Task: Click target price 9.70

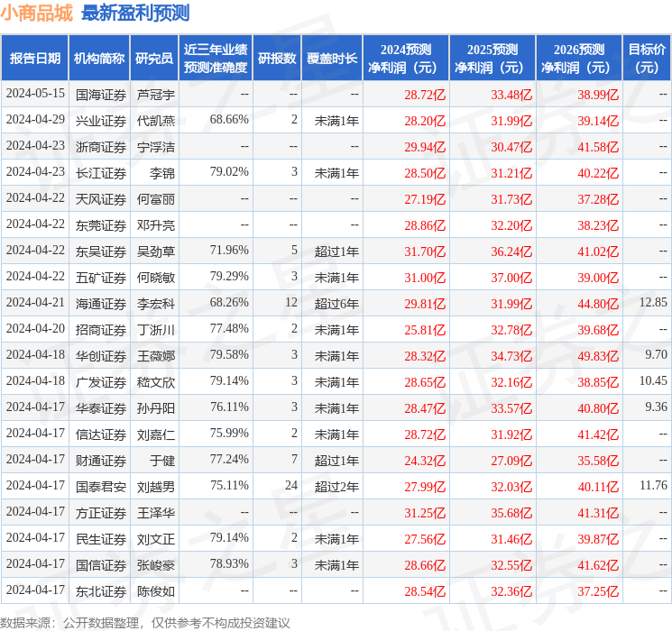Action: [656, 354]
